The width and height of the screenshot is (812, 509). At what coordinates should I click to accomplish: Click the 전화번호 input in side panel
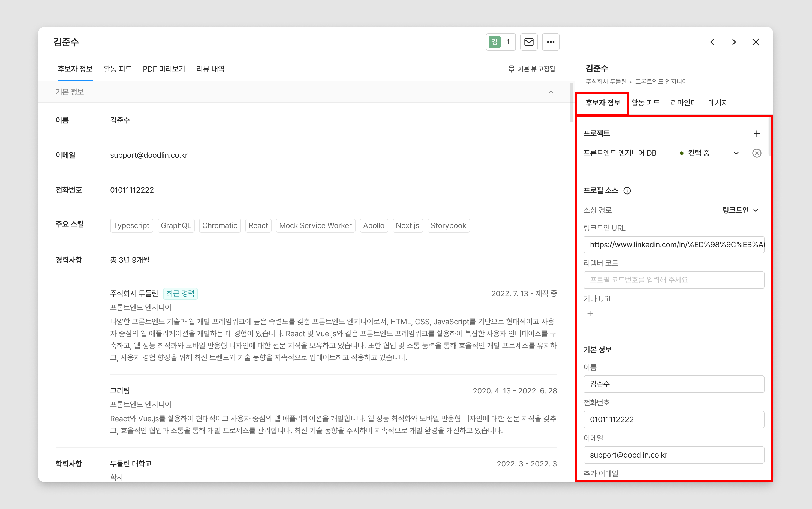pos(674,419)
